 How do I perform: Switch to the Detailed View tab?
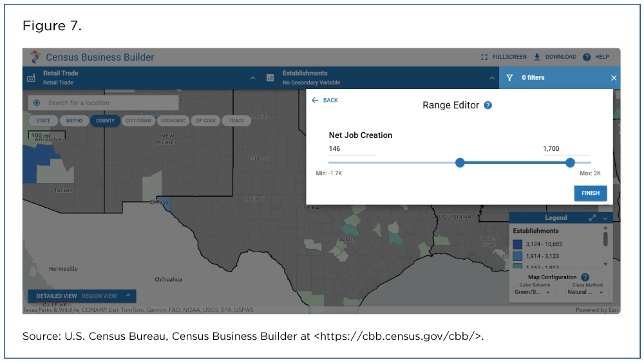tap(57, 296)
